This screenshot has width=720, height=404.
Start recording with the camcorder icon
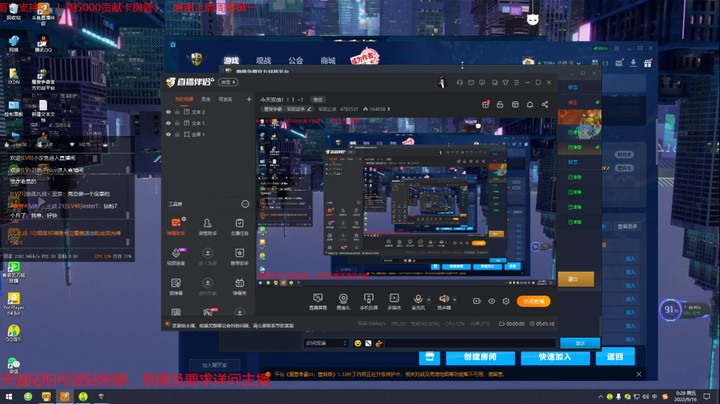click(x=477, y=301)
